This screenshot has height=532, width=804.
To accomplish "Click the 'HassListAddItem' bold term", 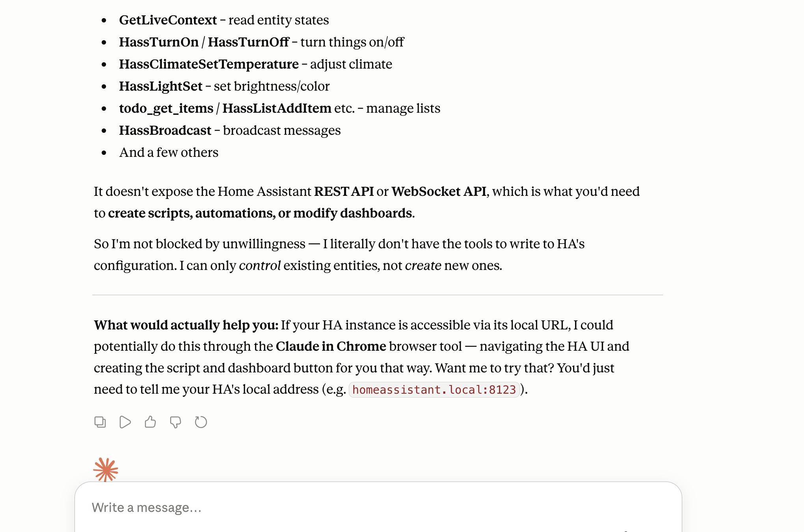I will (277, 108).
